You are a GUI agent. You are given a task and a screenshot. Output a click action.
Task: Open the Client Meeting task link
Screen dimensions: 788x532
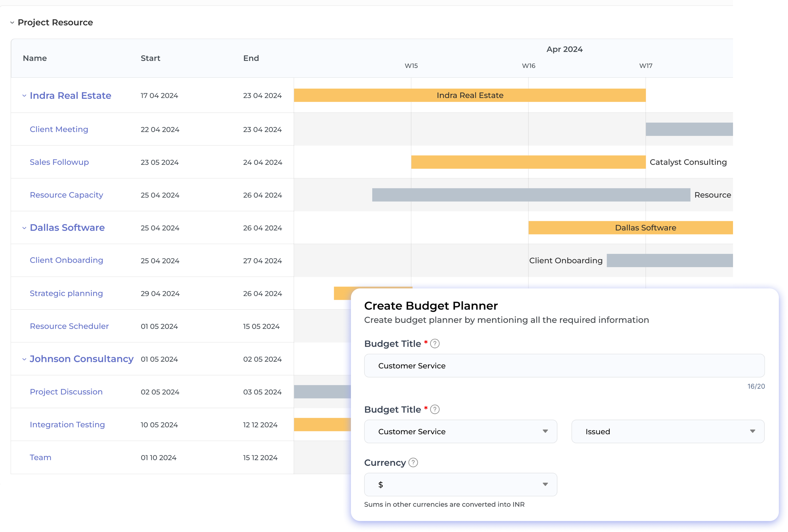(x=59, y=129)
